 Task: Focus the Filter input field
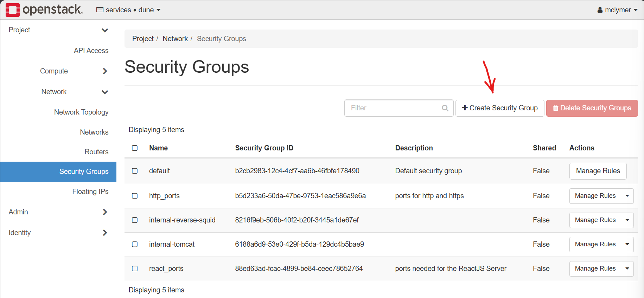tap(399, 108)
